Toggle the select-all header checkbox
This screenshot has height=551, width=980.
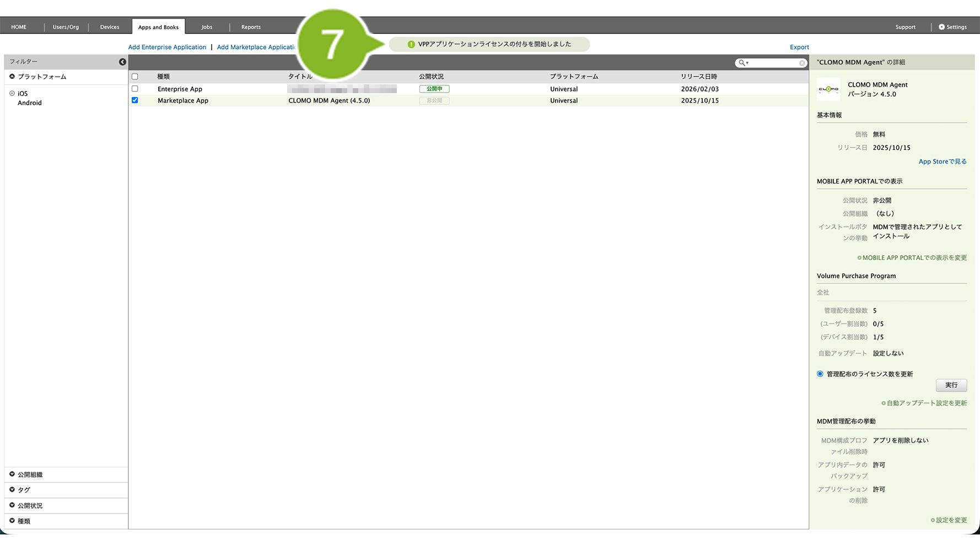click(x=135, y=77)
